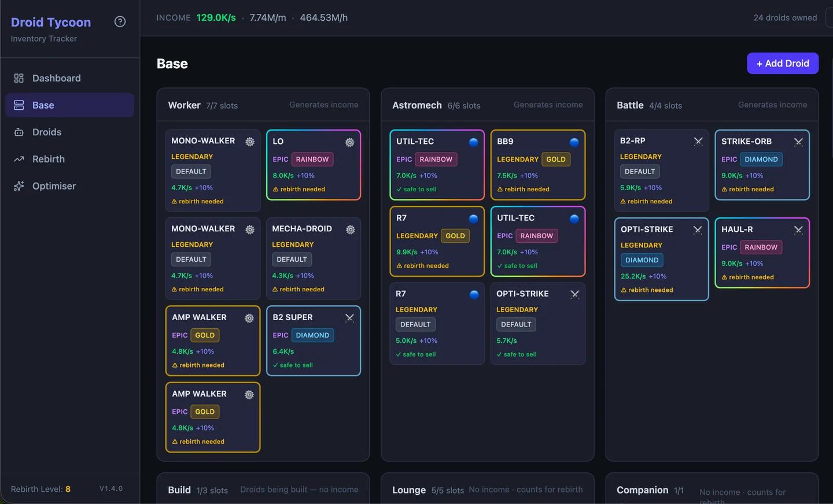Click the gear icon on LO card
833x504 pixels.
350,142
